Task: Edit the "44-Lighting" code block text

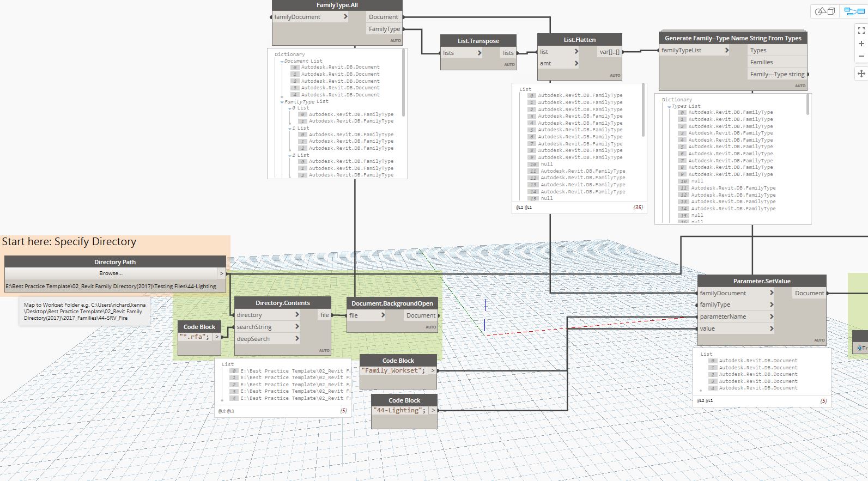Action: pyautogui.click(x=400, y=410)
